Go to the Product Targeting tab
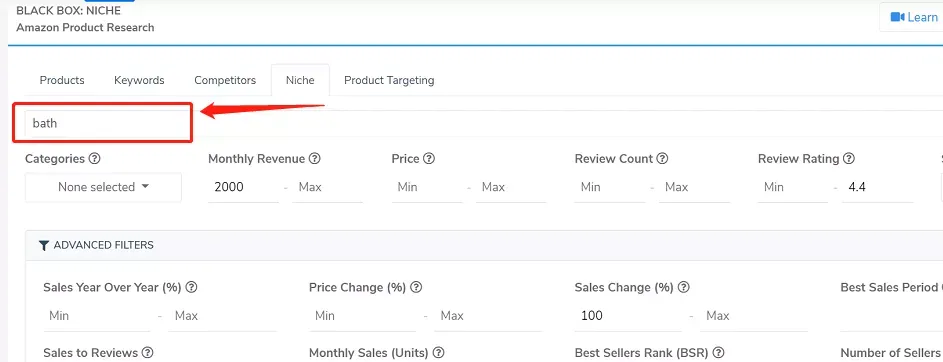Image resolution: width=943 pixels, height=362 pixels. (x=389, y=80)
